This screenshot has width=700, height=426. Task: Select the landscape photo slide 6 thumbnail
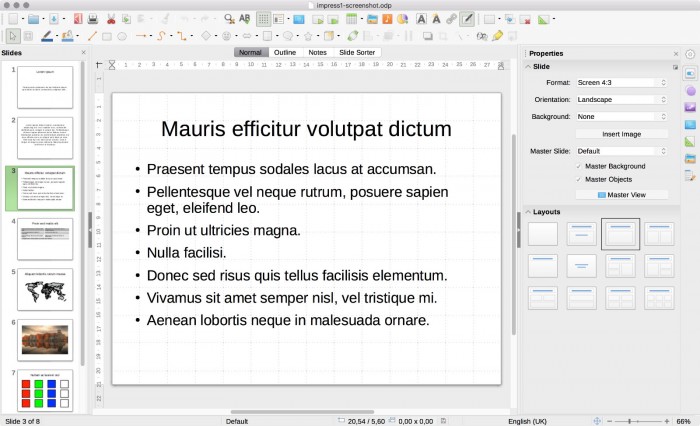pos(45,340)
